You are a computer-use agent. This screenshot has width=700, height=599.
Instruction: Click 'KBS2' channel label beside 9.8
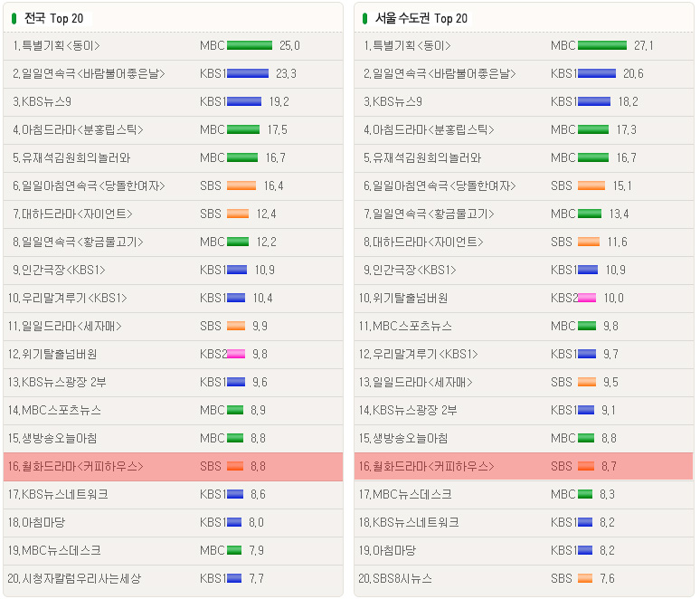[x=213, y=354]
